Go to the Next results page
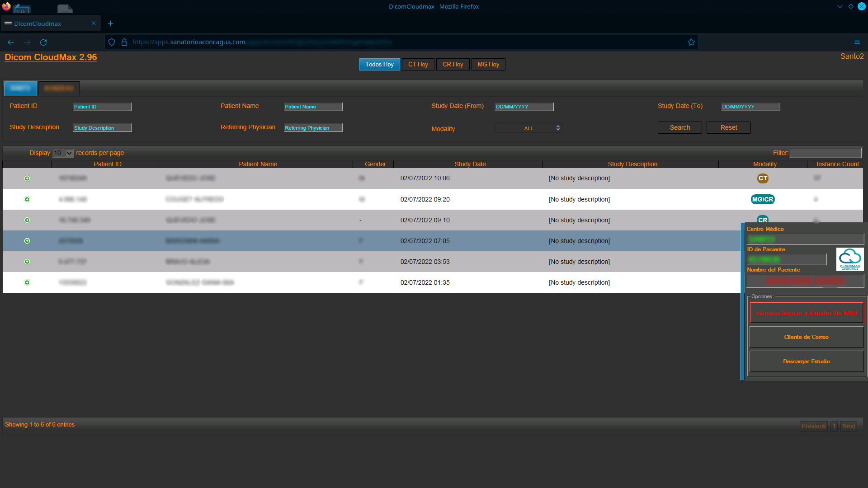Image resolution: width=868 pixels, height=488 pixels. [x=849, y=426]
